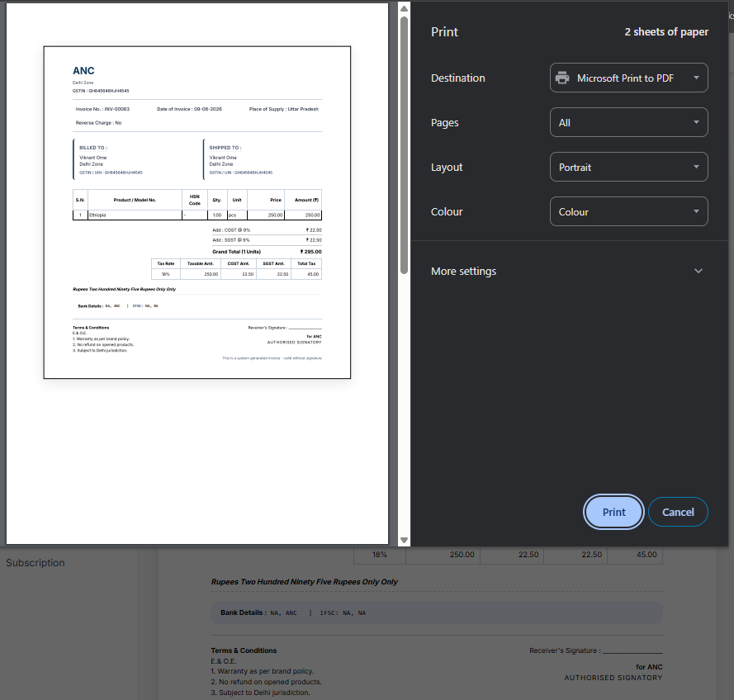Click the preview scrollbar down arrow
The width and height of the screenshot is (734, 700).
pos(404,541)
